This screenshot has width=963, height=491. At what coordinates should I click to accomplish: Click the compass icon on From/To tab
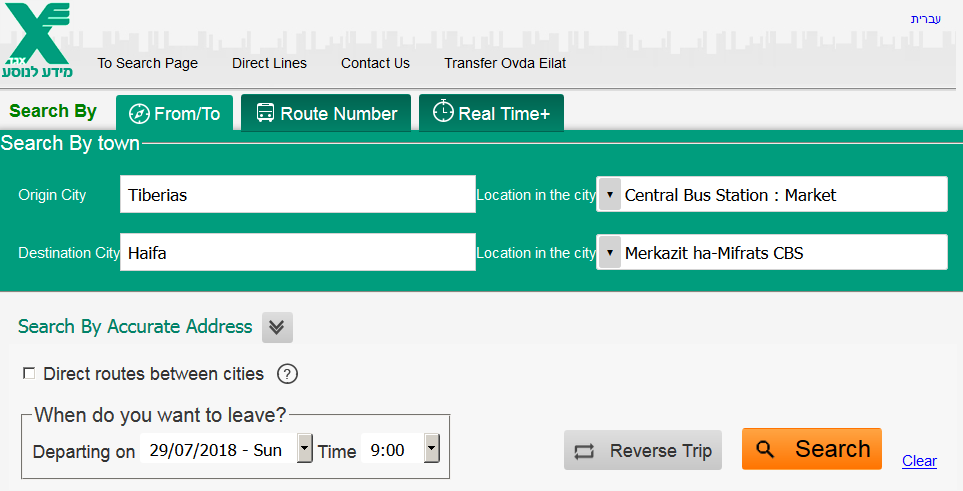pyautogui.click(x=139, y=114)
